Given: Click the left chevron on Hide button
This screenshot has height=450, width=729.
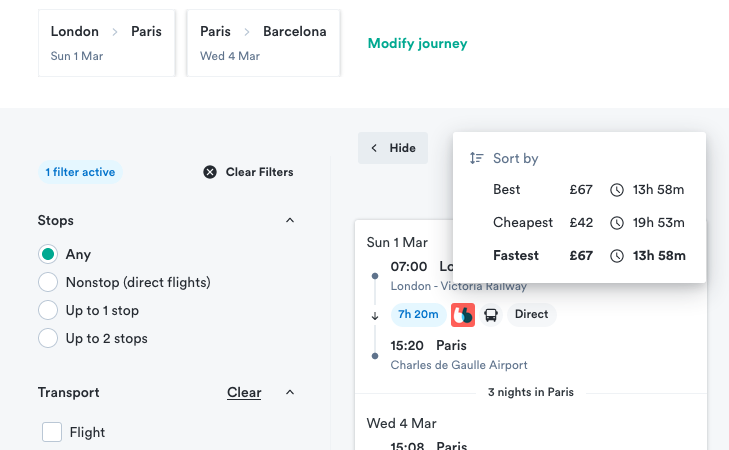Looking at the screenshot, I should 375,148.
